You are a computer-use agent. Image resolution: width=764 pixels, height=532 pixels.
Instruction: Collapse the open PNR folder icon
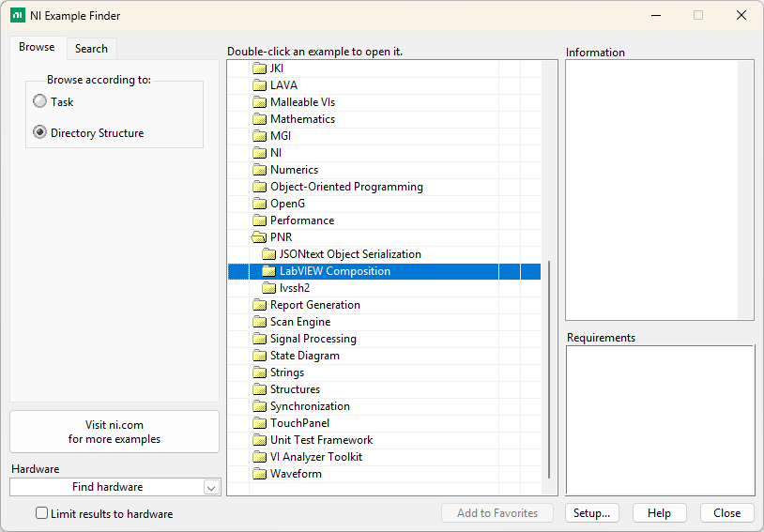[x=259, y=237]
